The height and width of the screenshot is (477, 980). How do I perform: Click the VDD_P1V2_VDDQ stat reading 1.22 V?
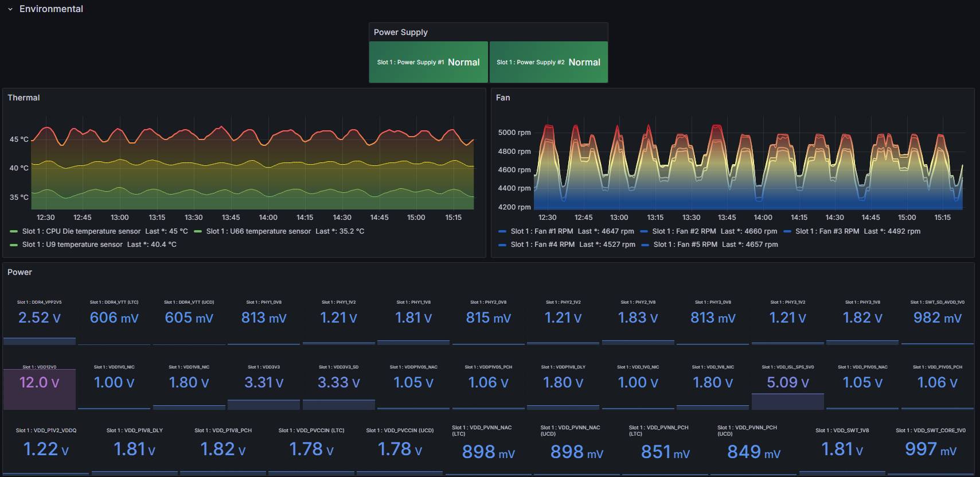click(46, 449)
